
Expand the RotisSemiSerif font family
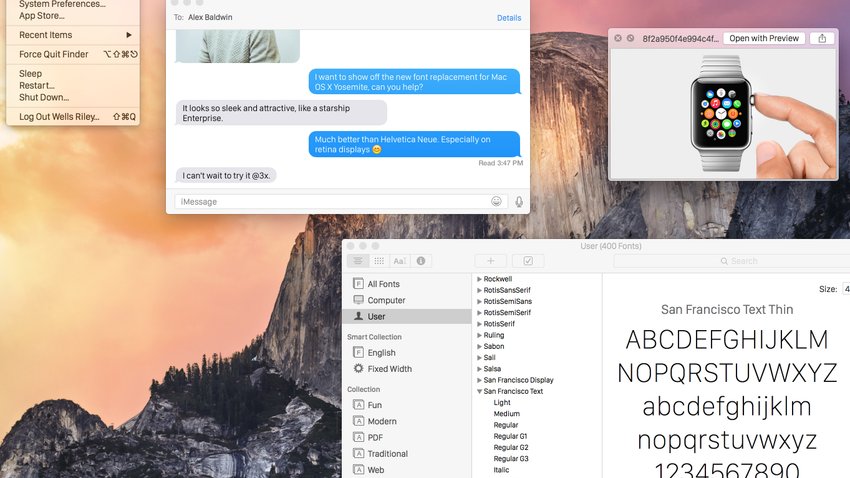coord(479,313)
